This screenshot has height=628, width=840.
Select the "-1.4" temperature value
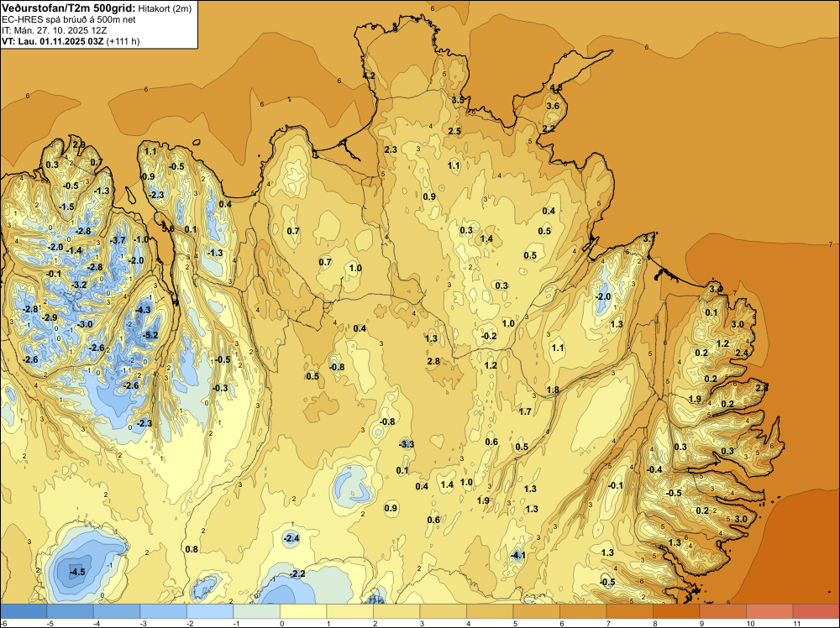(74, 250)
